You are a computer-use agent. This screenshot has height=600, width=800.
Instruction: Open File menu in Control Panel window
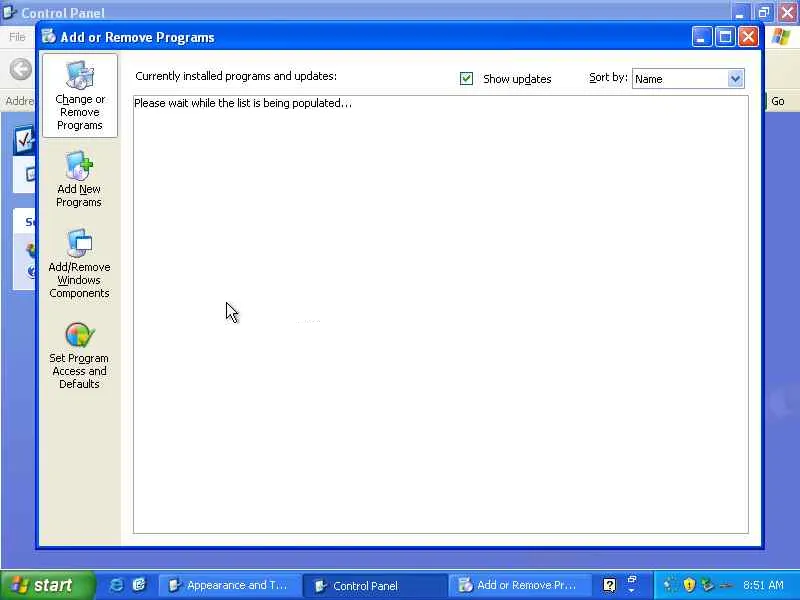(17, 37)
